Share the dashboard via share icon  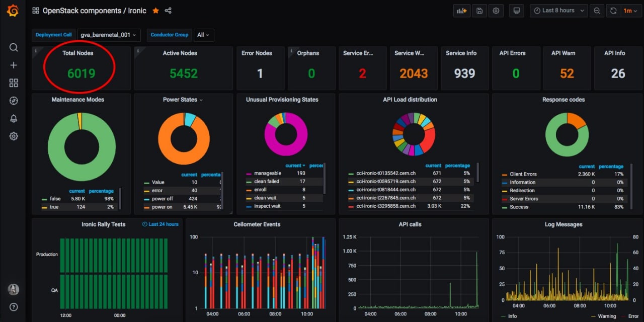(168, 11)
